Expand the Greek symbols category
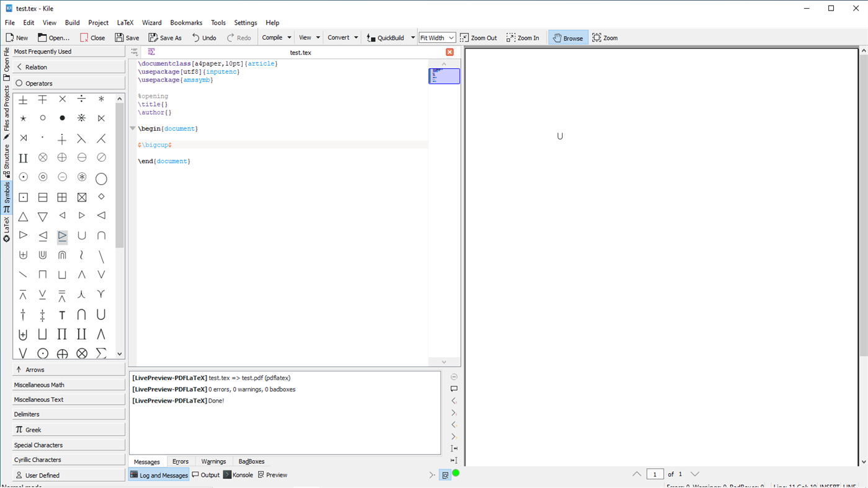The height and width of the screenshot is (488, 868). [x=68, y=429]
